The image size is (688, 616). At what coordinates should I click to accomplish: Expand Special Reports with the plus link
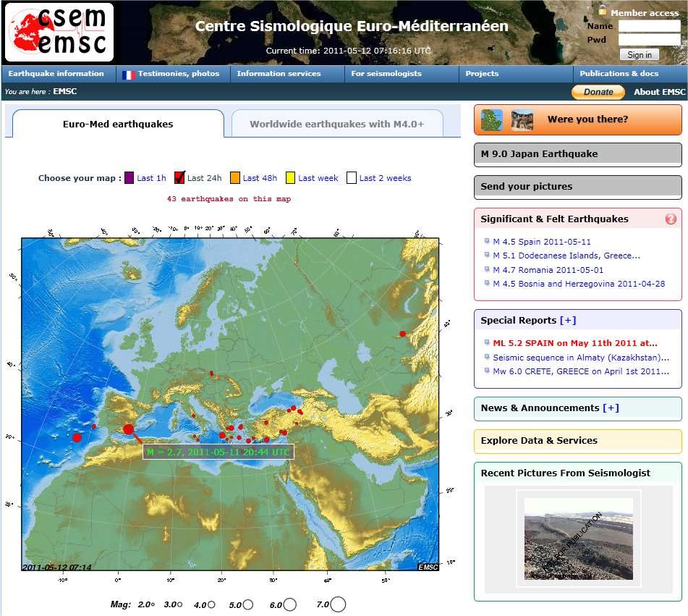coord(568,320)
